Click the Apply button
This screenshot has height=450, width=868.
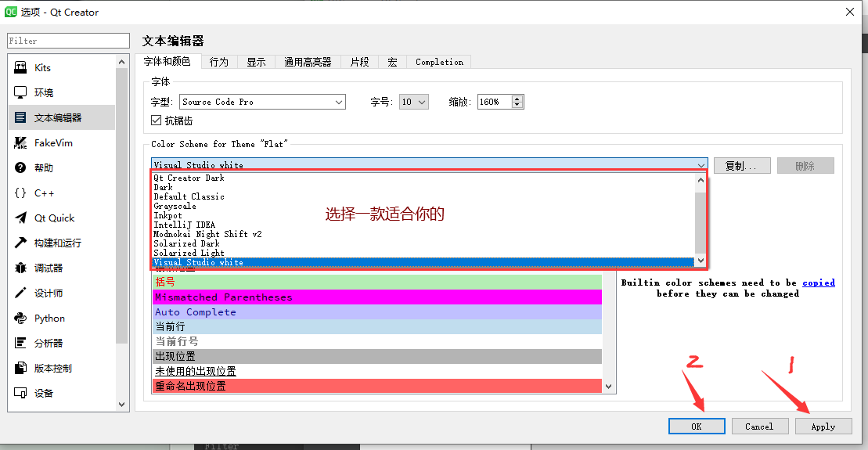coord(823,427)
